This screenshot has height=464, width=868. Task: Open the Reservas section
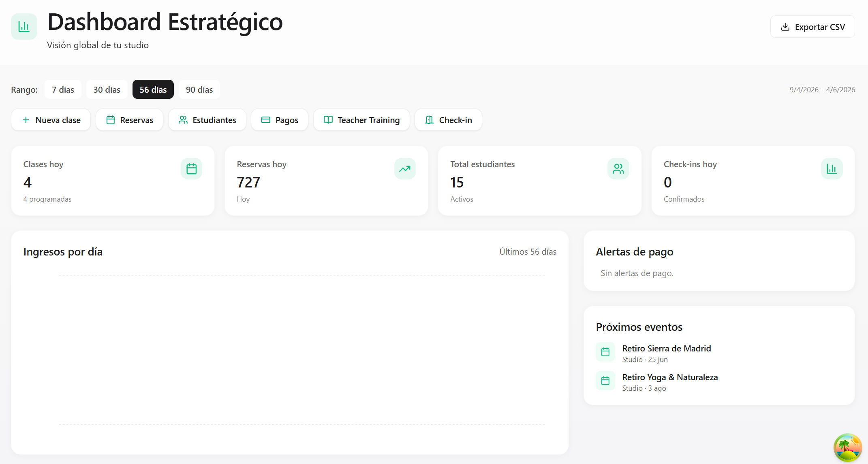129,120
